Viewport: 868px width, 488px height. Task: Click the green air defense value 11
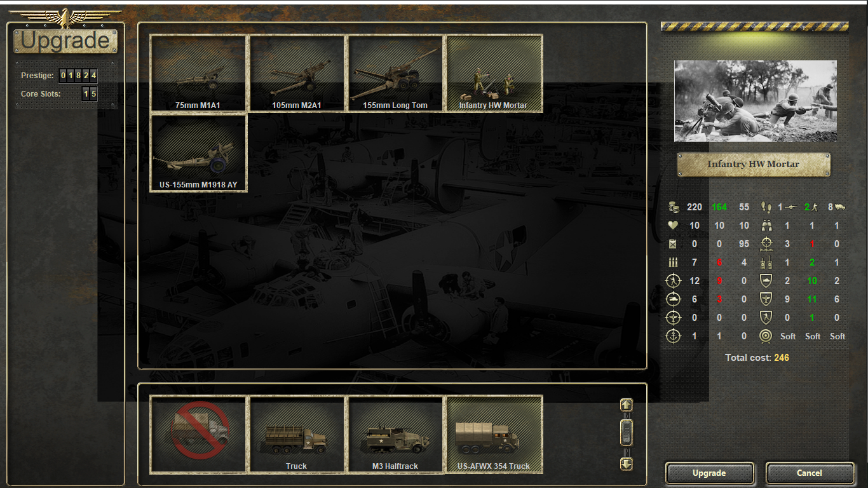pyautogui.click(x=812, y=299)
